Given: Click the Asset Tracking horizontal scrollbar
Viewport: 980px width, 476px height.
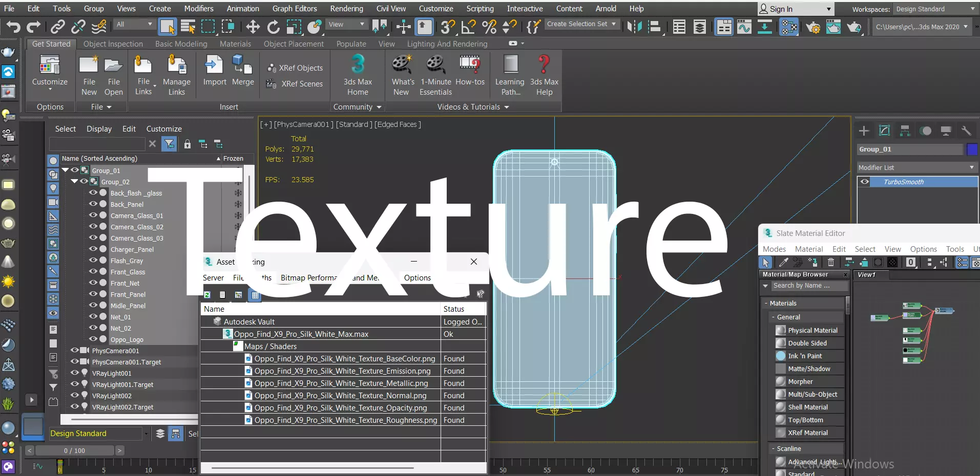Looking at the screenshot, I should point(312,468).
